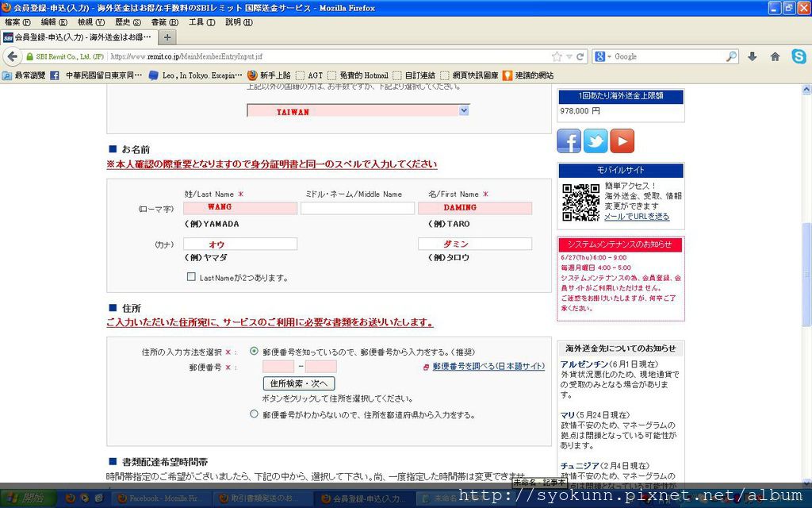Screen dimensions: 812x508
Task: Switch to Facebook - Mozilla Firefox taskbar item
Action: click(x=160, y=498)
